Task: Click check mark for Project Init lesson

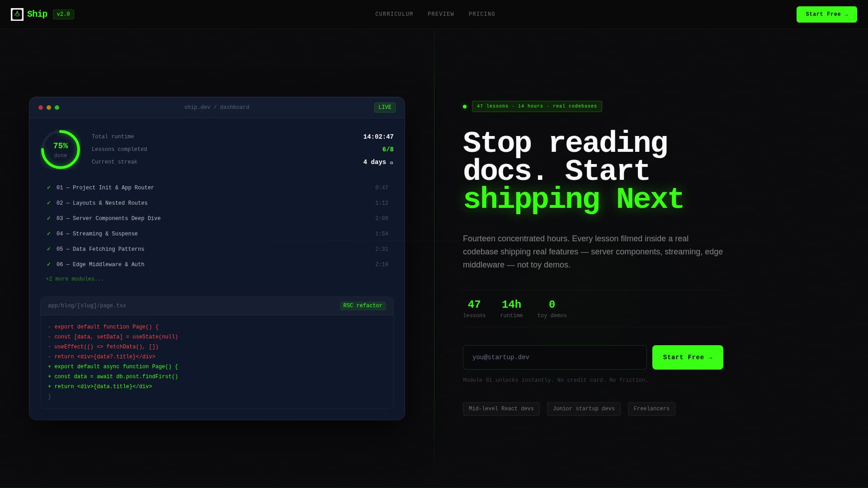Action: click(x=49, y=188)
